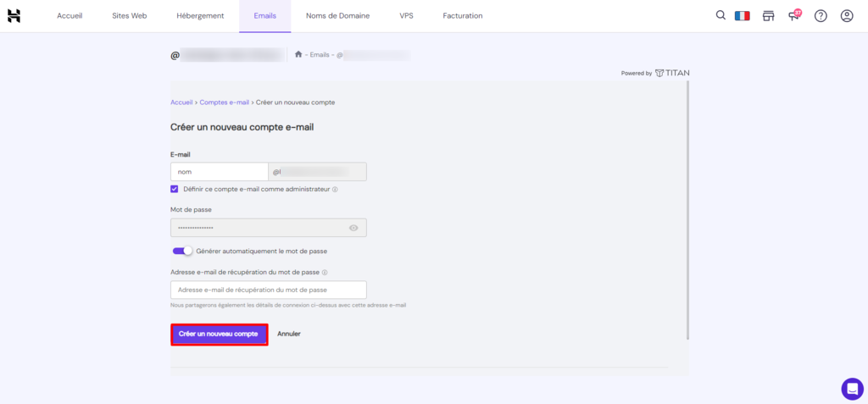This screenshot has width=868, height=404.
Task: Click the form panel vertical scrollbar
Action: pos(687,210)
